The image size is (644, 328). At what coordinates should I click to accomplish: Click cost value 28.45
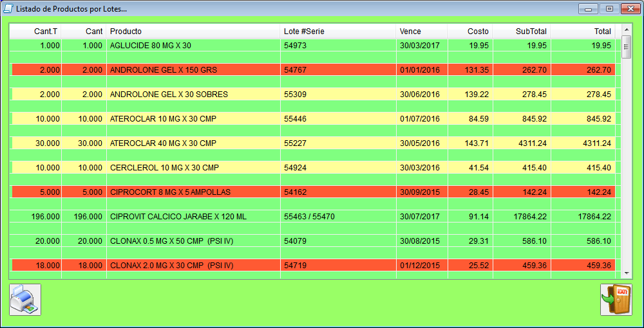tap(479, 192)
